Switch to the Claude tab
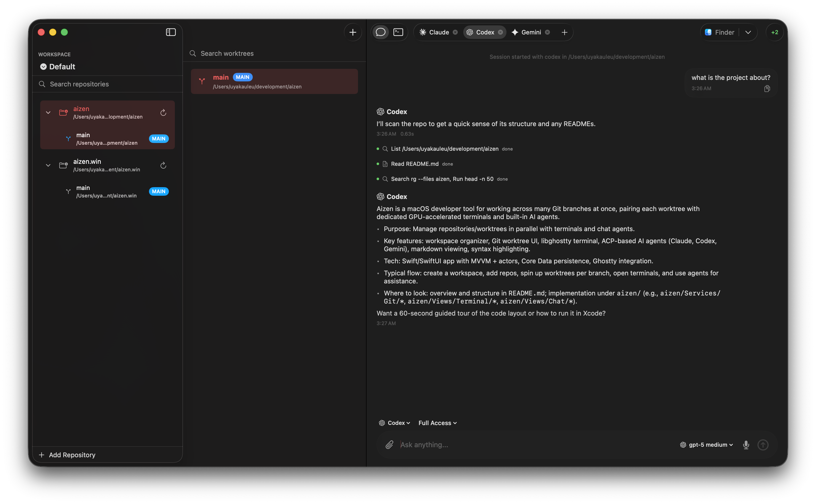 click(x=435, y=32)
